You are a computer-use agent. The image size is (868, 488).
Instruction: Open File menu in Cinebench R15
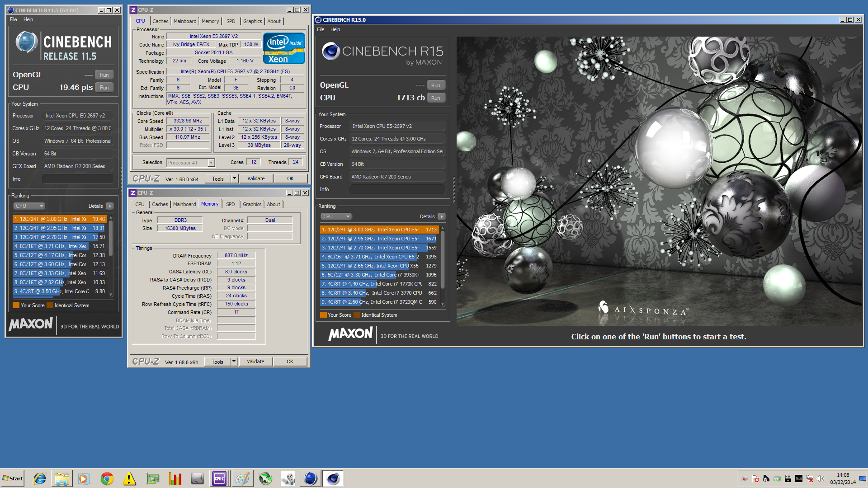coord(321,29)
